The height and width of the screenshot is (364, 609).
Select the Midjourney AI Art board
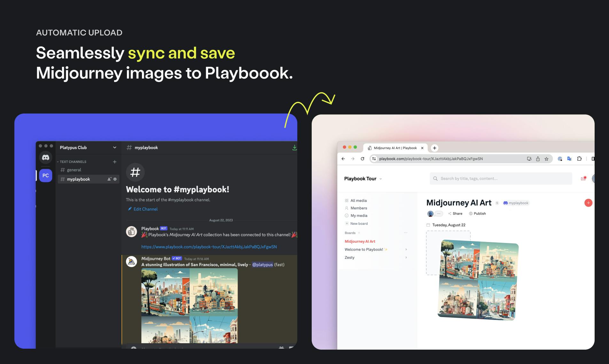click(360, 241)
